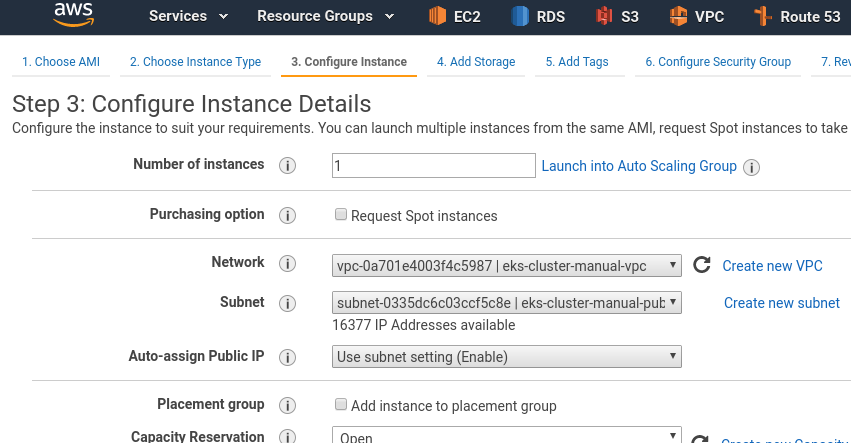Enable Request Spot instances checkbox
Image resolution: width=851 pixels, height=443 pixels.
pyautogui.click(x=341, y=214)
